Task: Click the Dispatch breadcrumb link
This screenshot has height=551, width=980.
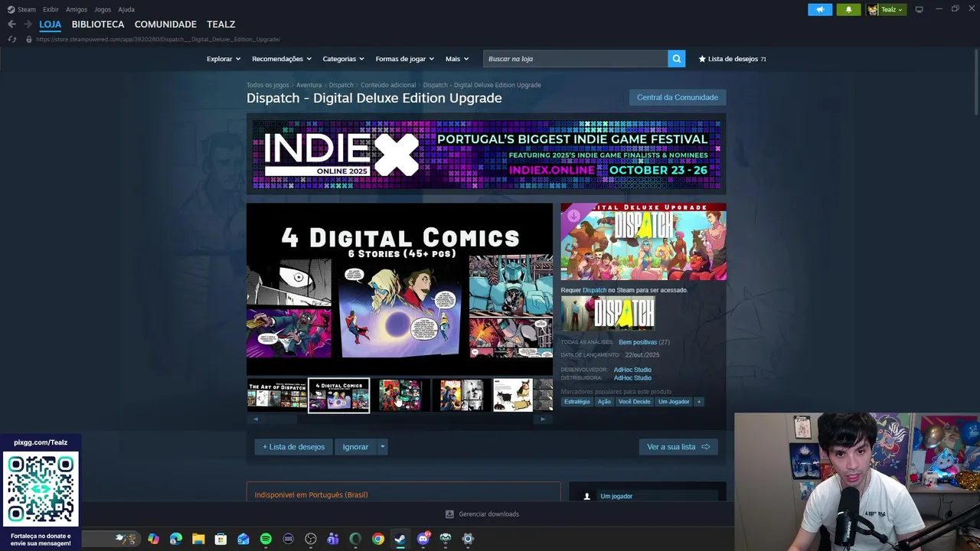Action: (x=341, y=85)
